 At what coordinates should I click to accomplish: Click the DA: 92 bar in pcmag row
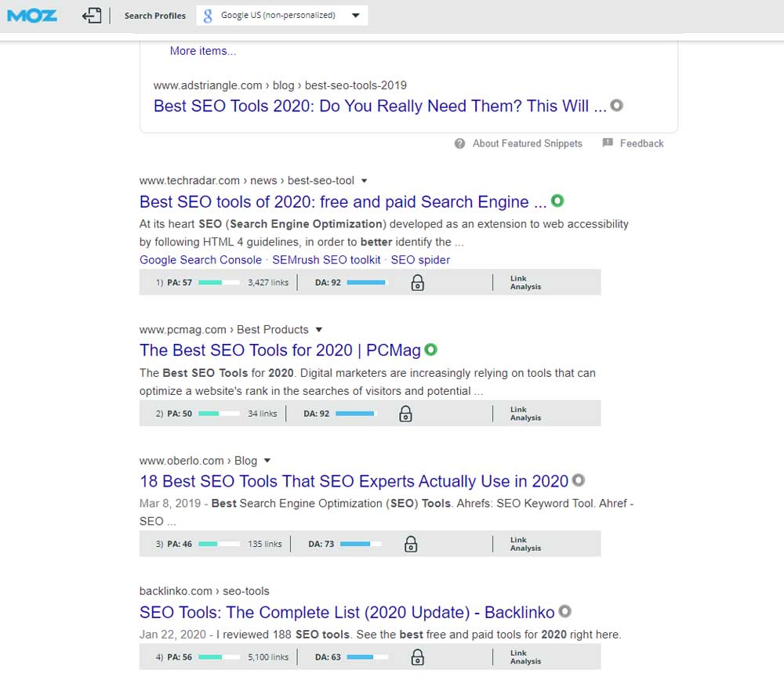355,414
